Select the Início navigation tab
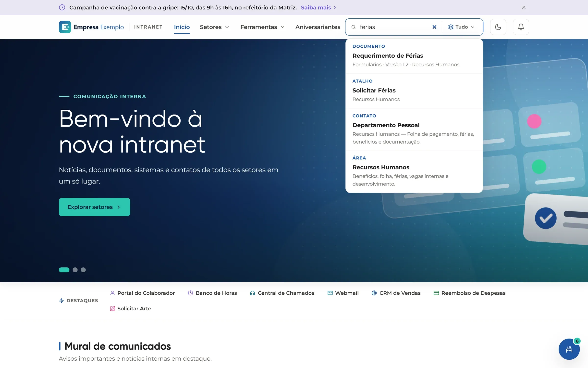This screenshot has width=588, height=368. click(x=182, y=27)
